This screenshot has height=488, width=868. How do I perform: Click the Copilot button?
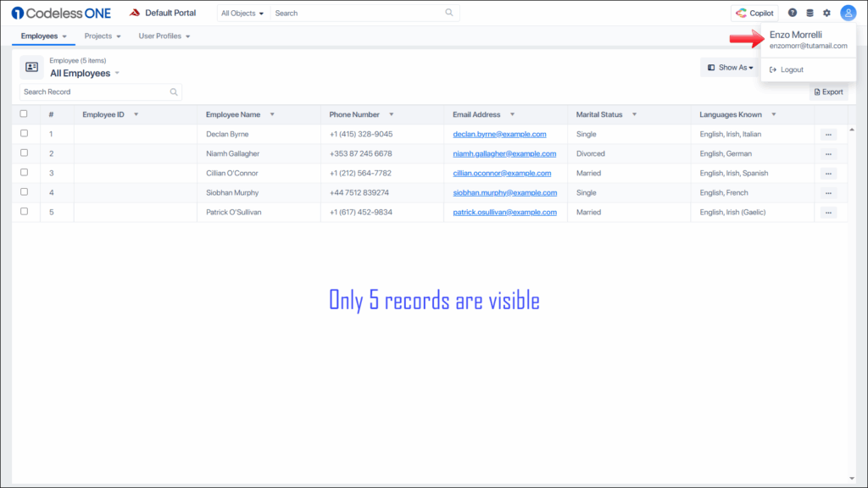tap(754, 13)
